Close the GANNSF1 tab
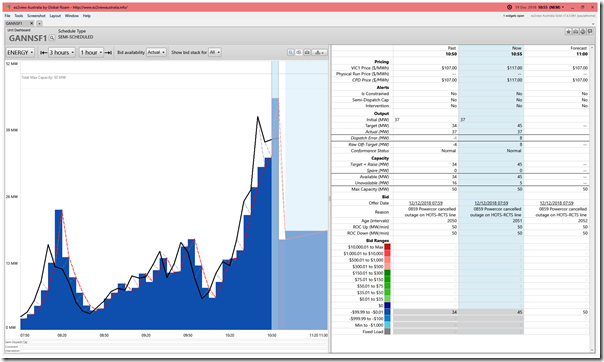Image resolution: width=604 pixels, height=362 pixels. [x=32, y=23]
